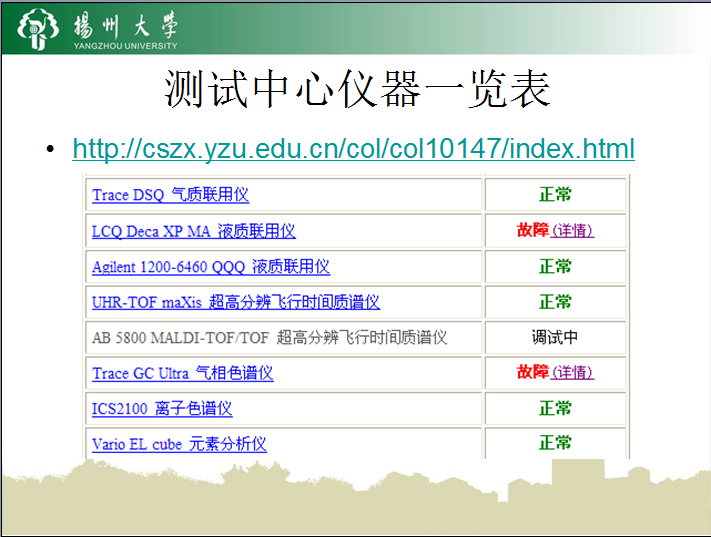Select 正常 status for Vario EL cube
The image size is (711, 537).
coord(555,443)
